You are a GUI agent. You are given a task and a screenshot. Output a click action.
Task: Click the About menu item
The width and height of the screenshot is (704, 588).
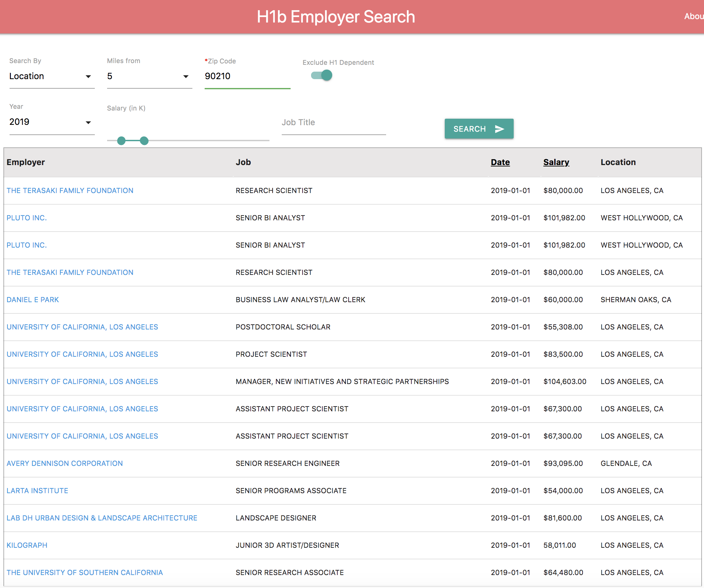point(694,16)
